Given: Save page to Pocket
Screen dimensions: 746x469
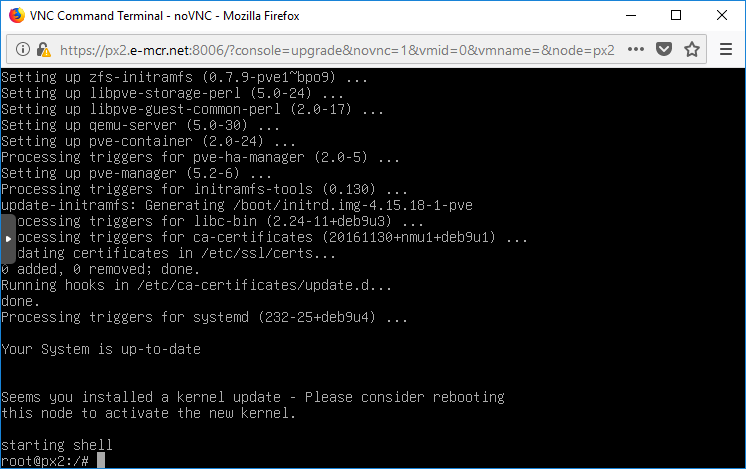Looking at the screenshot, I should click(664, 49).
